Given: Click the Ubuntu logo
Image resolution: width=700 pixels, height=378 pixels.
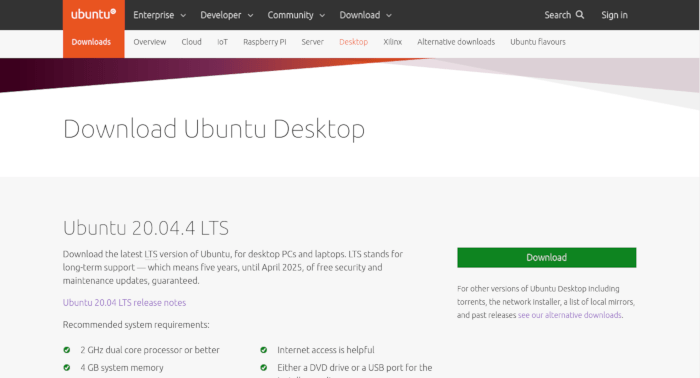Looking at the screenshot, I should click(93, 14).
